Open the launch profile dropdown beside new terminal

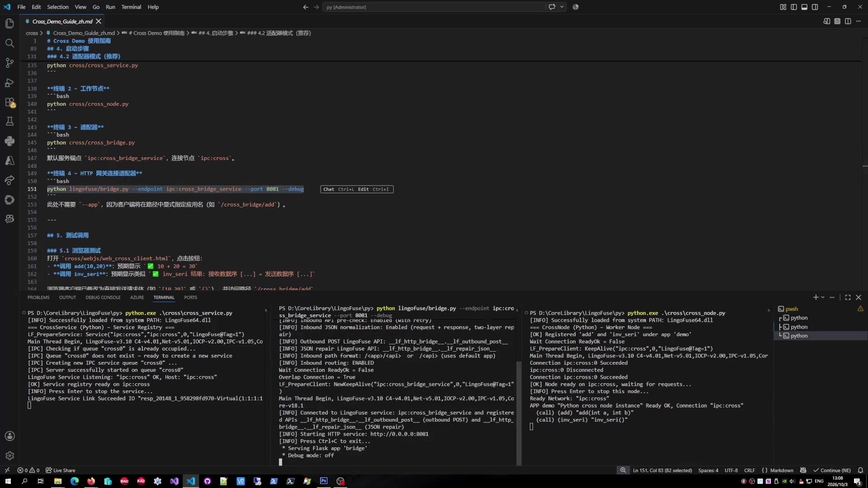click(823, 297)
